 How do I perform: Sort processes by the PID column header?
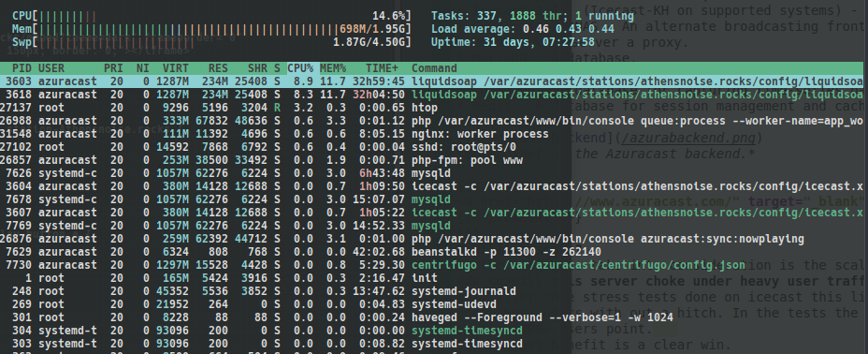point(22,68)
